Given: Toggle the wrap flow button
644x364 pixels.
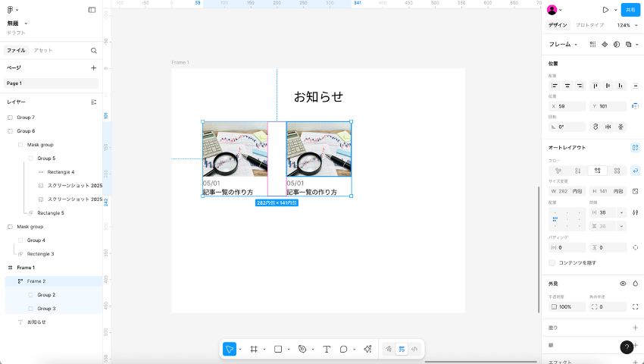Looking at the screenshot, I should click(636, 171).
